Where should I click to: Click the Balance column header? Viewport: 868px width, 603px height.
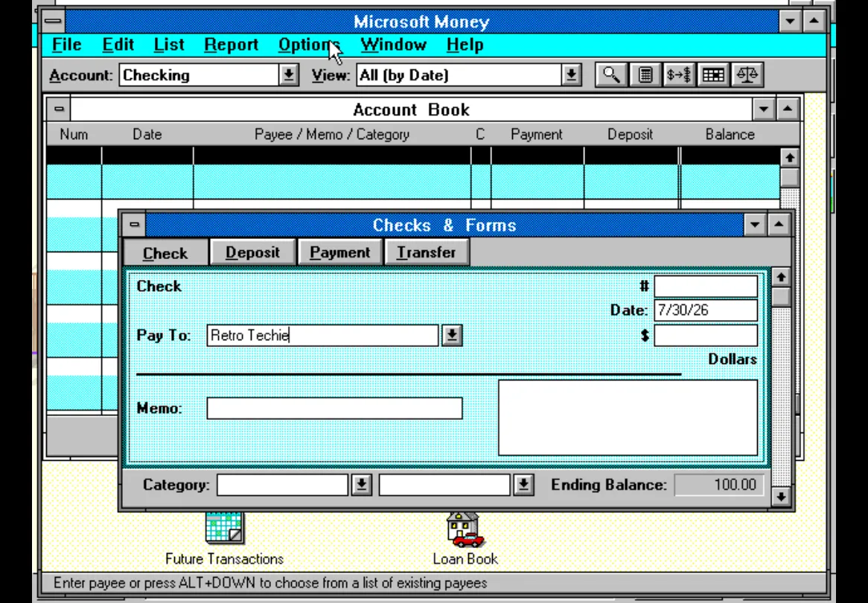pos(730,135)
